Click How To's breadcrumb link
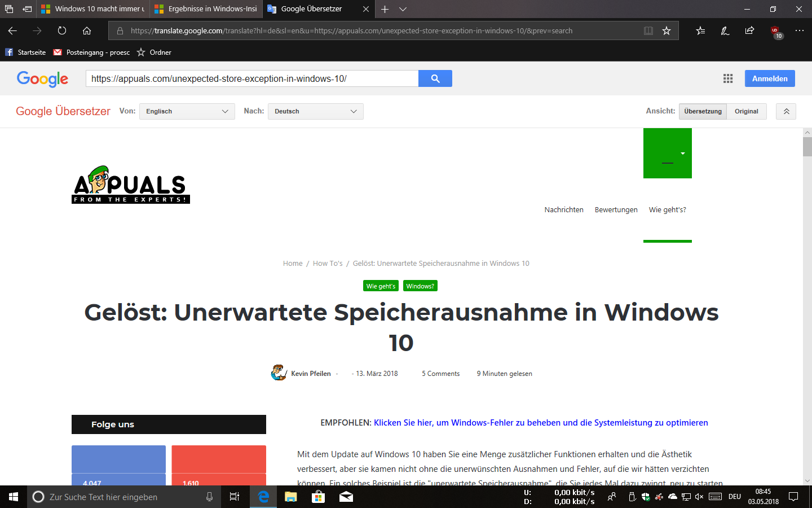 point(328,263)
